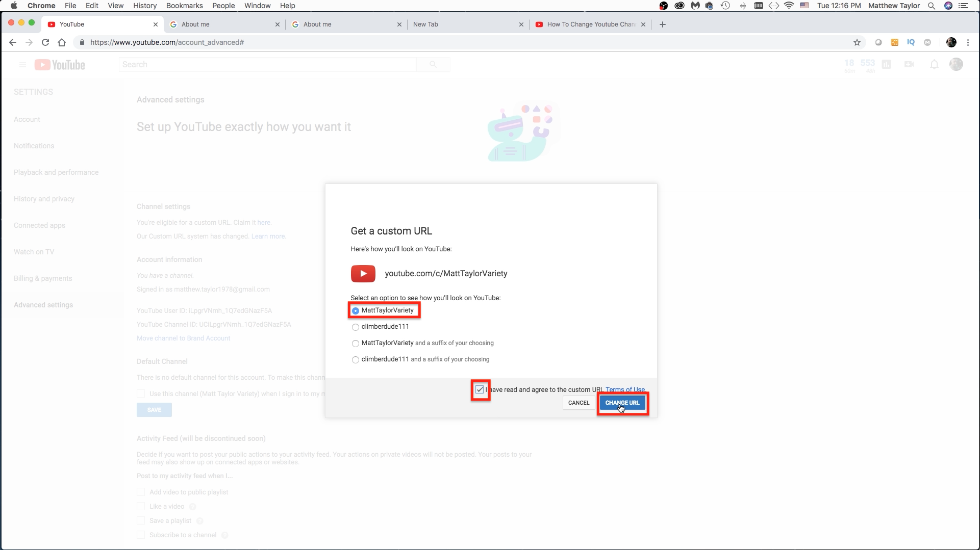Image resolution: width=980 pixels, height=550 pixels.
Task: Reload the YouTube page
Action: tap(45, 42)
